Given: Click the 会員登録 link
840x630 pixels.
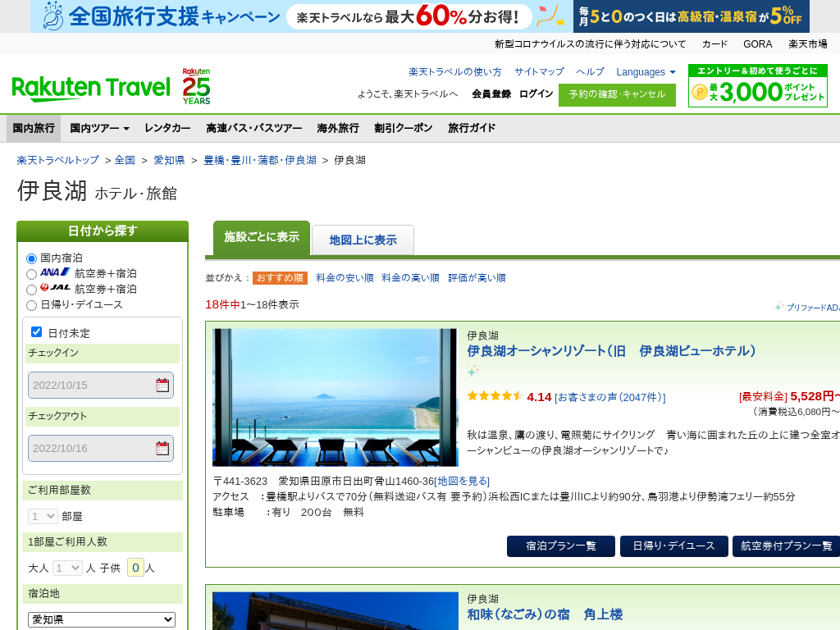Looking at the screenshot, I should click(x=491, y=94).
